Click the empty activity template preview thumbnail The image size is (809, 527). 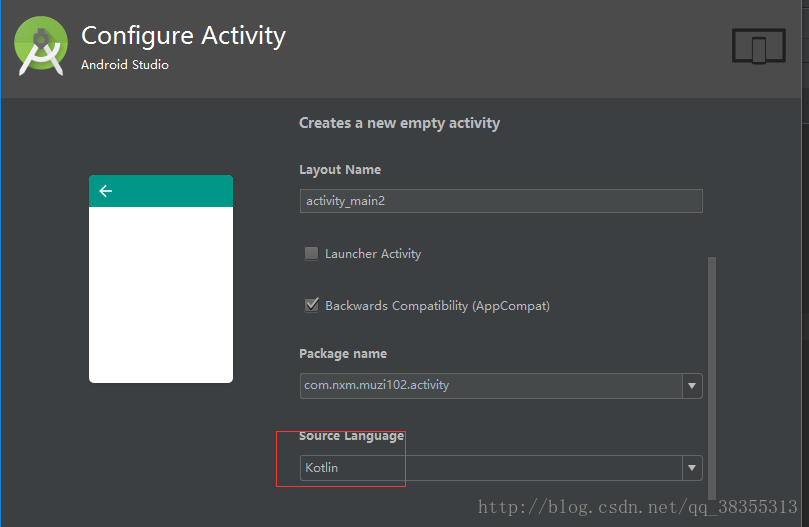161,279
